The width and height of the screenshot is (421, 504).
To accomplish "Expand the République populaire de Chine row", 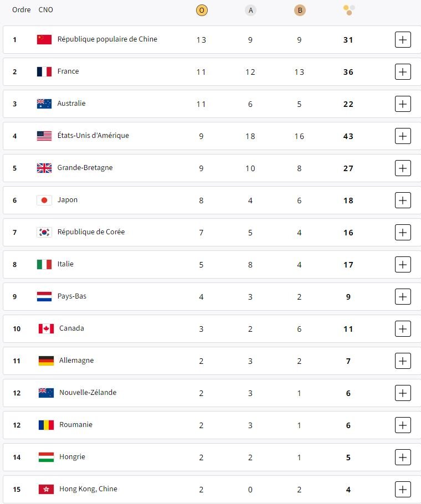I will tap(403, 40).
